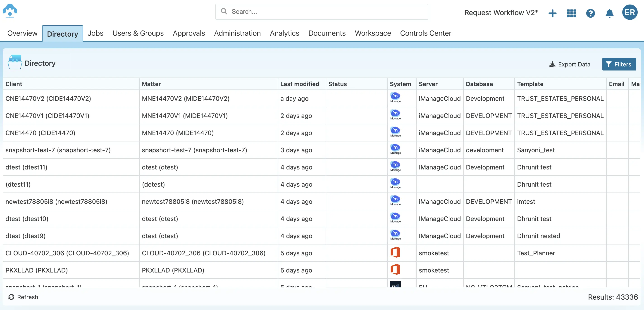Switch to the Jobs tab

click(95, 33)
